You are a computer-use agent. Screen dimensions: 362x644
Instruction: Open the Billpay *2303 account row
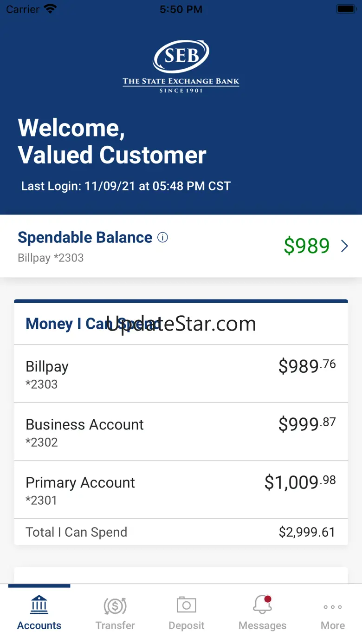pyautogui.click(x=181, y=374)
